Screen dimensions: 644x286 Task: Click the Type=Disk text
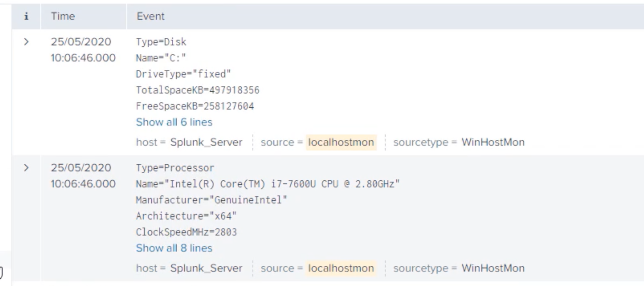[x=161, y=42]
